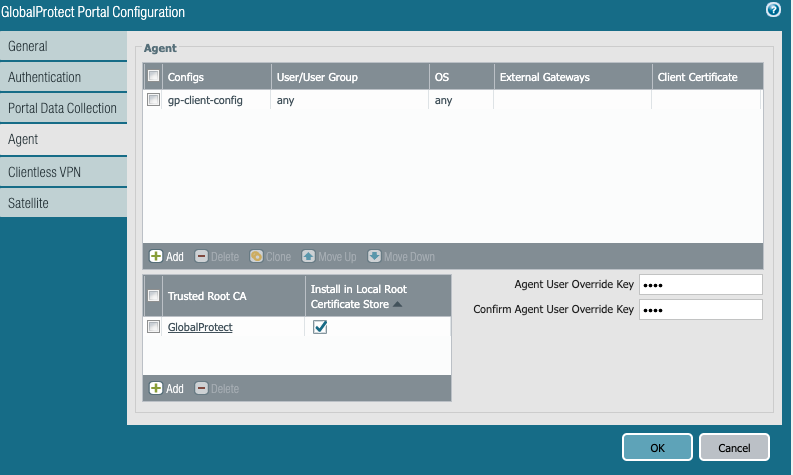The image size is (793, 475).
Task: Focus Confirm Agent User Override Key field
Action: 700,310
